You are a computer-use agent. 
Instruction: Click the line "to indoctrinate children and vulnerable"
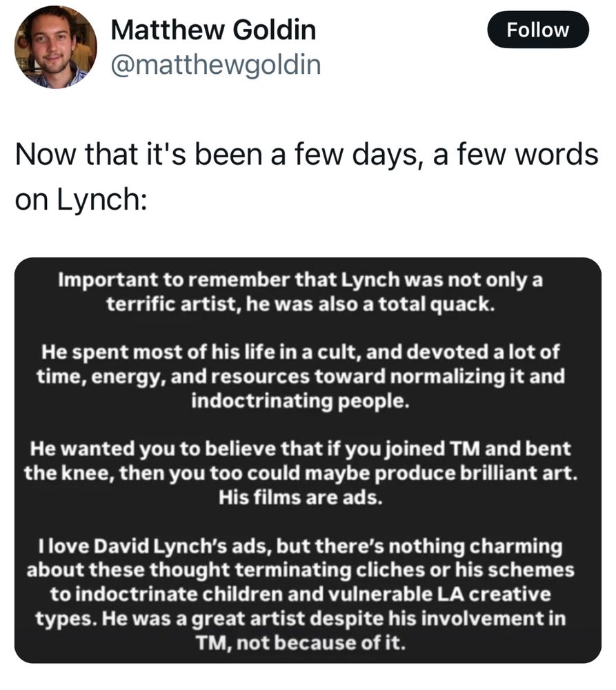308,594
